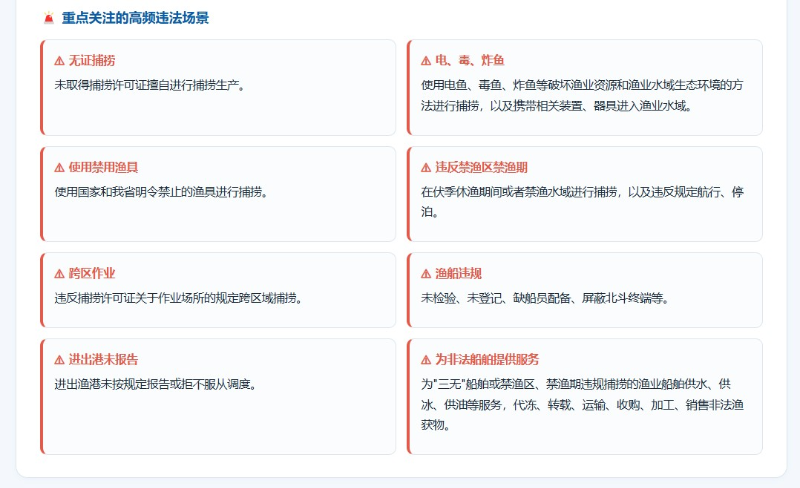Click description 进出渔港未按规定报告或拒不服从调度
The image size is (800, 488).
[x=156, y=384]
